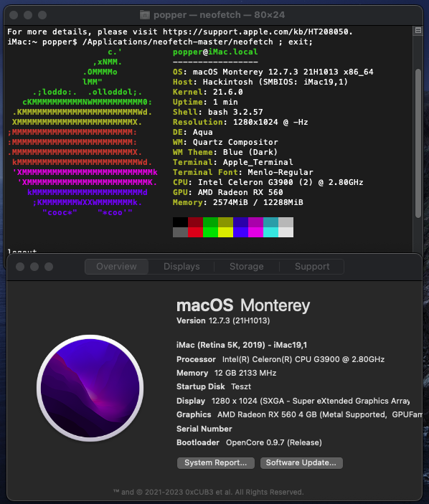Click the System Report... button

point(216,463)
